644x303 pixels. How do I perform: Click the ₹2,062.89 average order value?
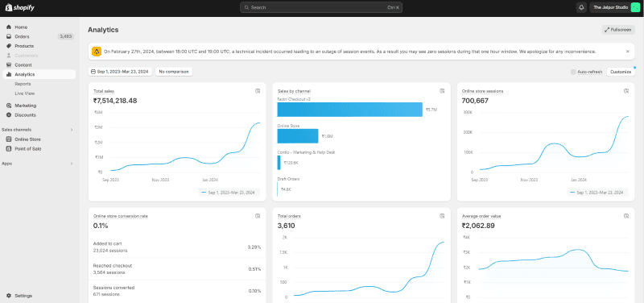pyautogui.click(x=478, y=226)
